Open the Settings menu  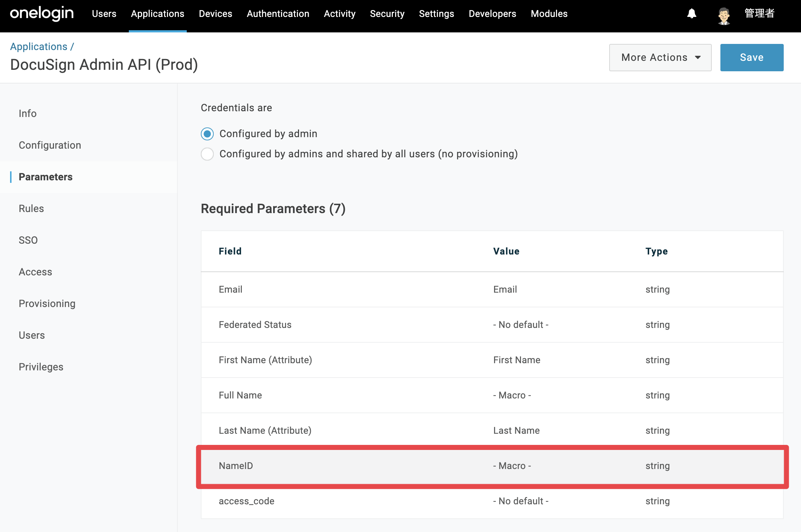click(436, 14)
